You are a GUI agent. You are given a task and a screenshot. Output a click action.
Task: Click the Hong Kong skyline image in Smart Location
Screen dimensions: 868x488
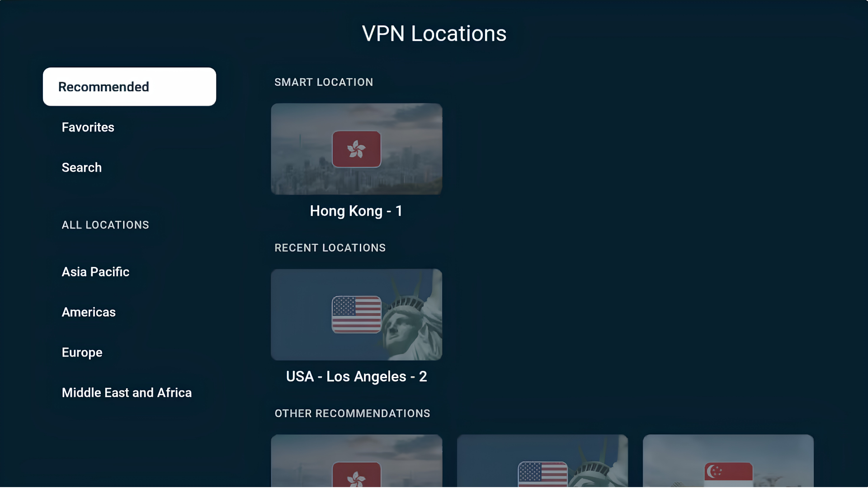click(356, 149)
